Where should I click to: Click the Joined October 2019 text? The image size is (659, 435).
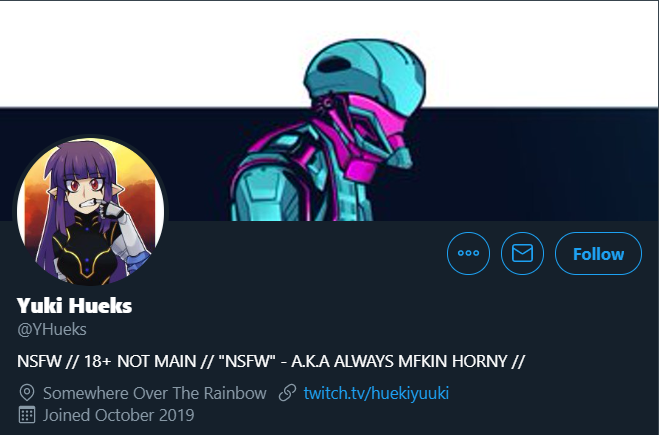(119, 415)
